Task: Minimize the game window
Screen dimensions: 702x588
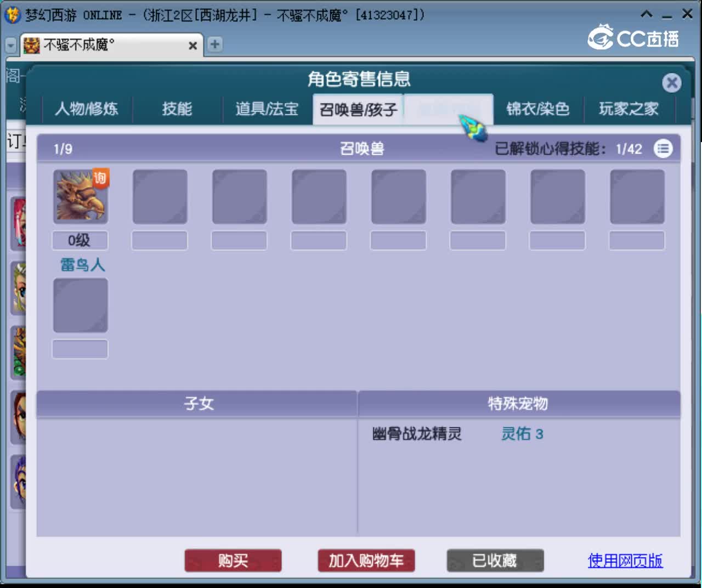Action: pyautogui.click(x=667, y=15)
